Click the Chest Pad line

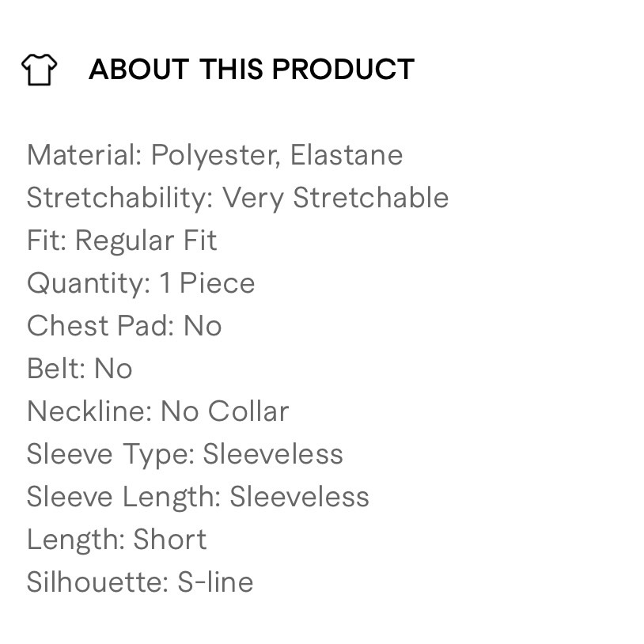pos(124,326)
